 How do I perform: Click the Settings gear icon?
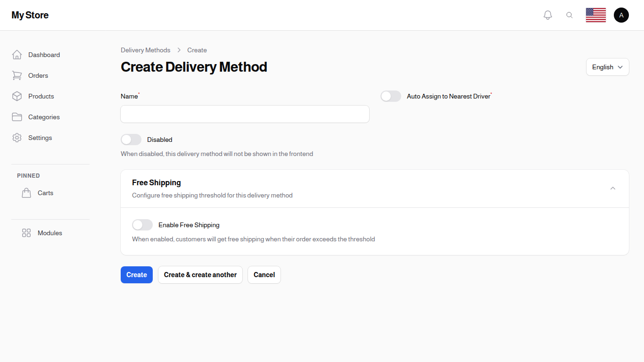pyautogui.click(x=17, y=138)
